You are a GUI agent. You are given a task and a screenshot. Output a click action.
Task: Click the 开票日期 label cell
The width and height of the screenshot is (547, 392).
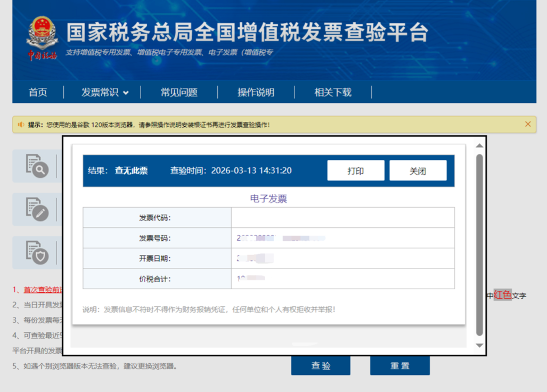pos(157,258)
